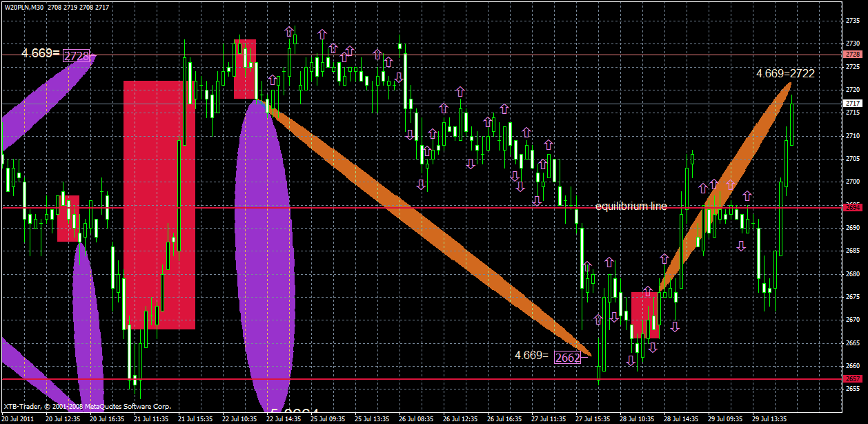
Task: Click the 2670 price axis value
Action: pyautogui.click(x=852, y=319)
